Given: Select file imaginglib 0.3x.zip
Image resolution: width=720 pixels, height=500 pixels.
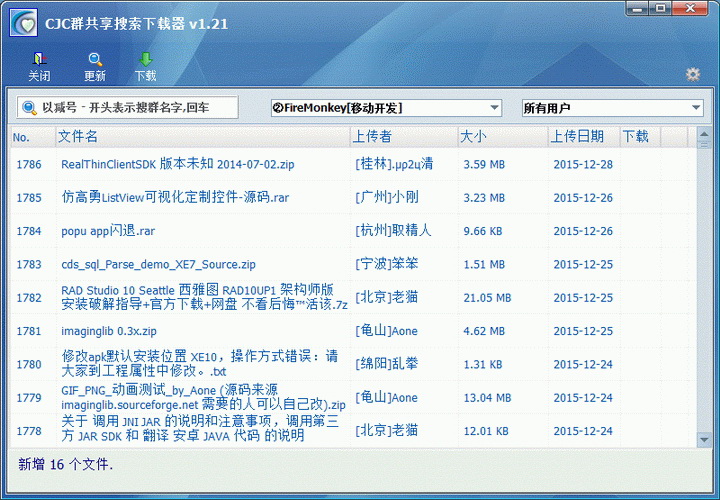Looking at the screenshot, I should (109, 331).
